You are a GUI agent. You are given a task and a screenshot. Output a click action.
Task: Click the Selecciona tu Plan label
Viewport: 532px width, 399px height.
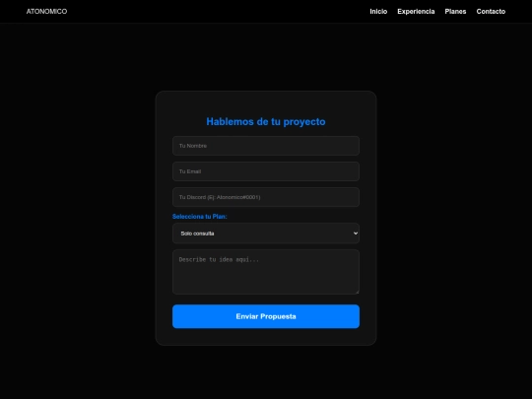coord(199,217)
